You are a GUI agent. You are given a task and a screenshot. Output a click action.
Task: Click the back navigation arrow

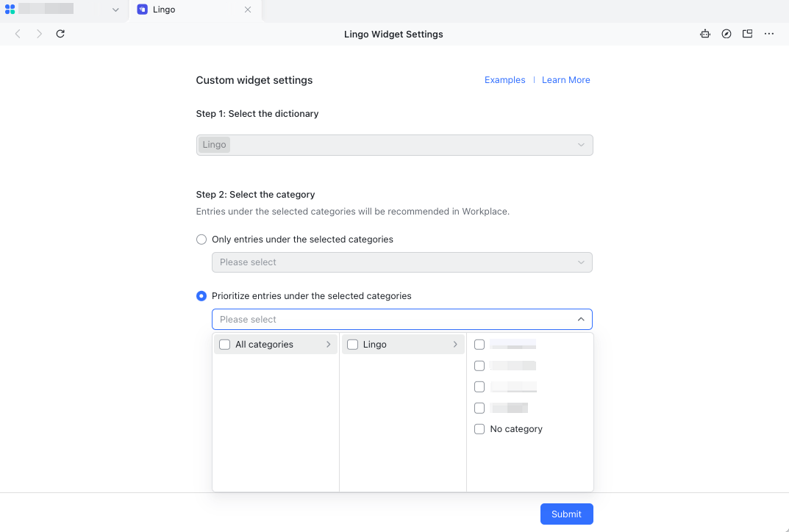coord(18,34)
